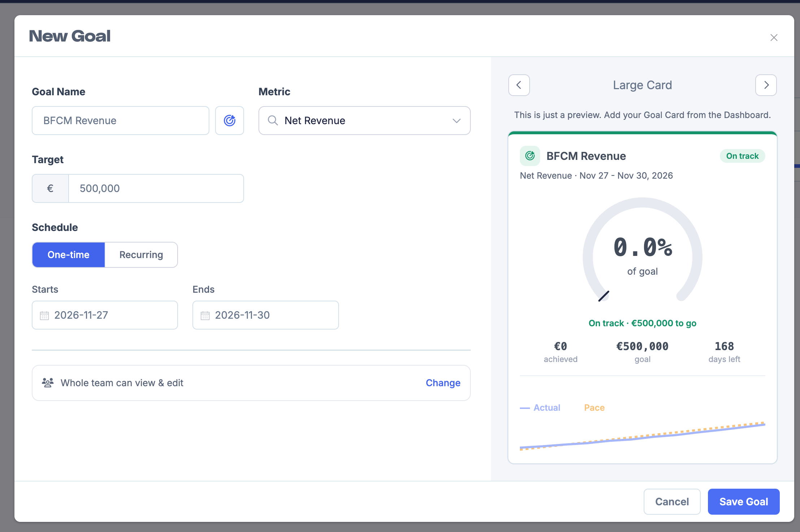The width and height of the screenshot is (800, 532).
Task: Click the Target amount field
Action: (x=156, y=188)
